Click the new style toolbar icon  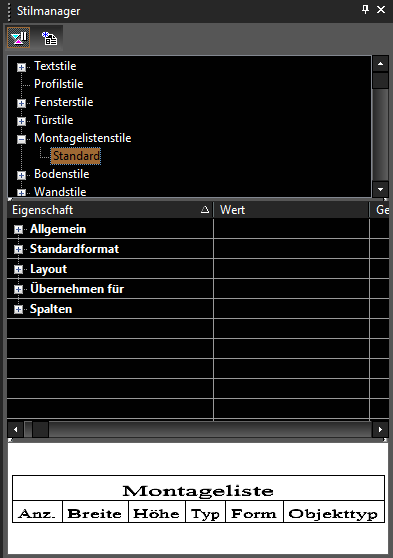coord(49,38)
